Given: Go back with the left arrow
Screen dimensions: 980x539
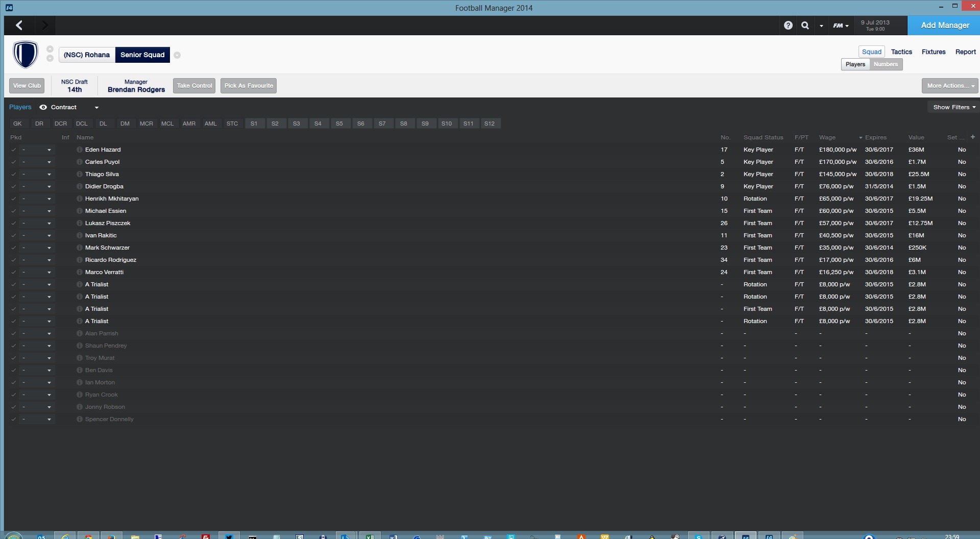Looking at the screenshot, I should (19, 25).
